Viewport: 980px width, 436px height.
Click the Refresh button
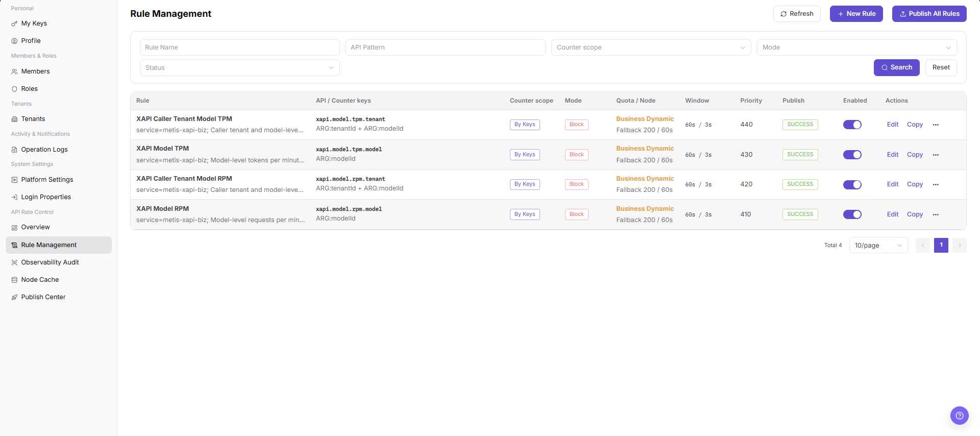pyautogui.click(x=797, y=14)
